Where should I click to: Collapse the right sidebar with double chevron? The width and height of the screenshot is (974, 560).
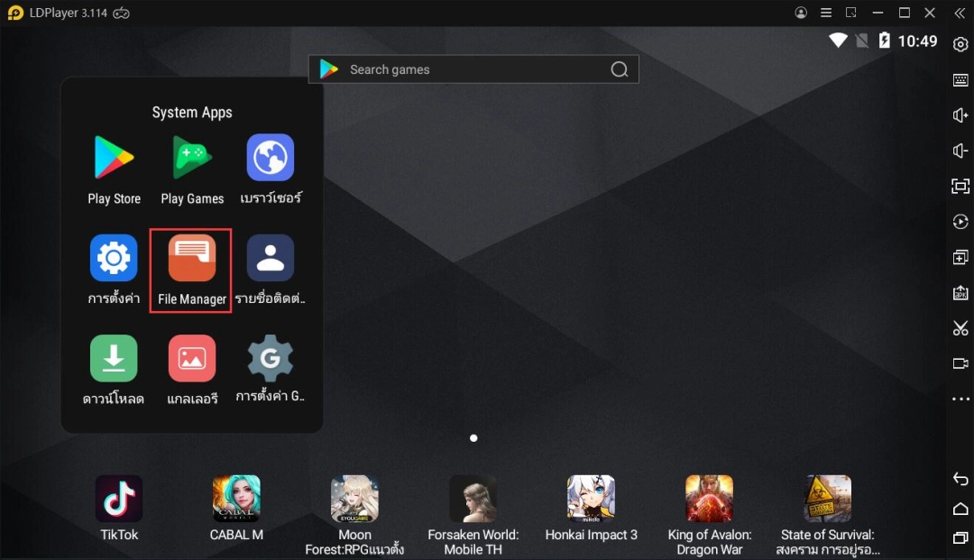[960, 13]
